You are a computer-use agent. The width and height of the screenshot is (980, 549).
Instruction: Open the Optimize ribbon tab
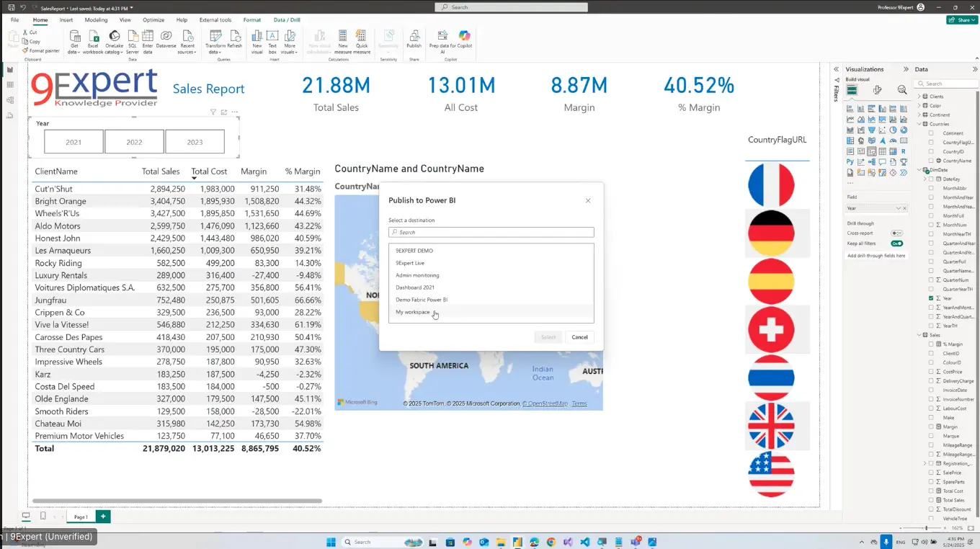[x=153, y=20]
